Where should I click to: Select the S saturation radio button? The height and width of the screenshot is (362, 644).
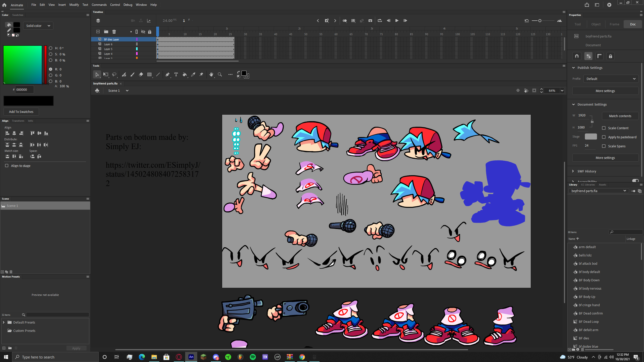pos(51,54)
